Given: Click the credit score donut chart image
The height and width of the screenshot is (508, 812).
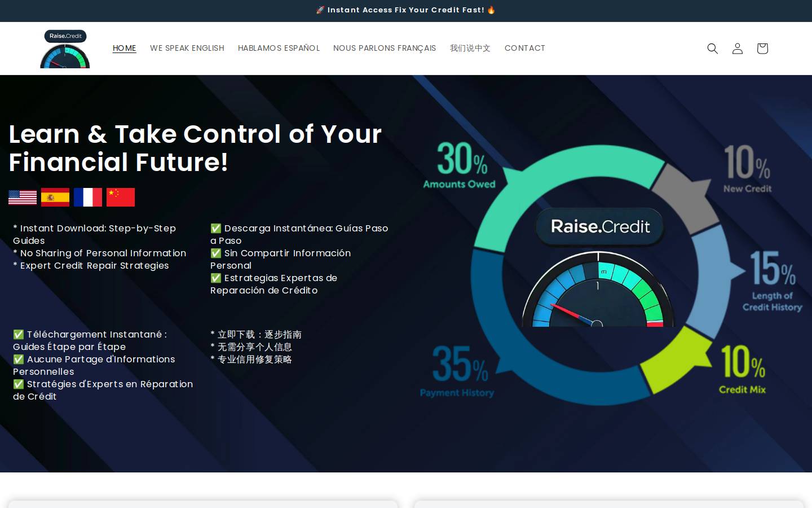Looking at the screenshot, I should (612, 273).
